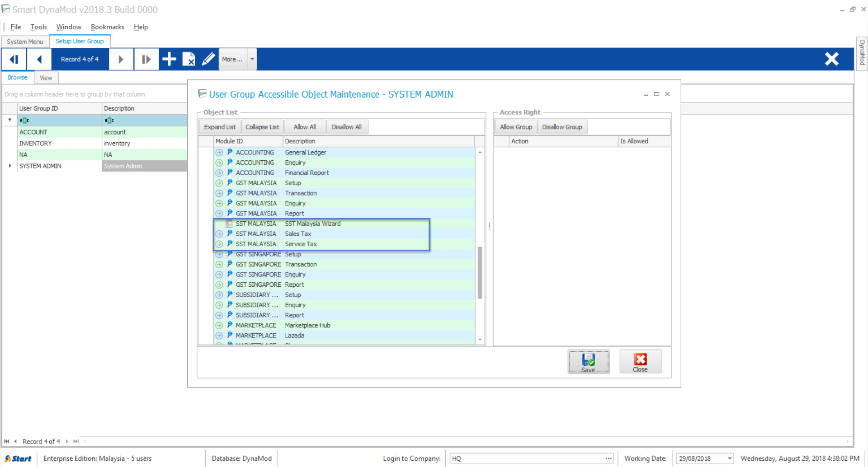Viewport: 868px width, 467px height.
Task: Expand ACCOUNTING Financial Report row
Action: point(219,173)
